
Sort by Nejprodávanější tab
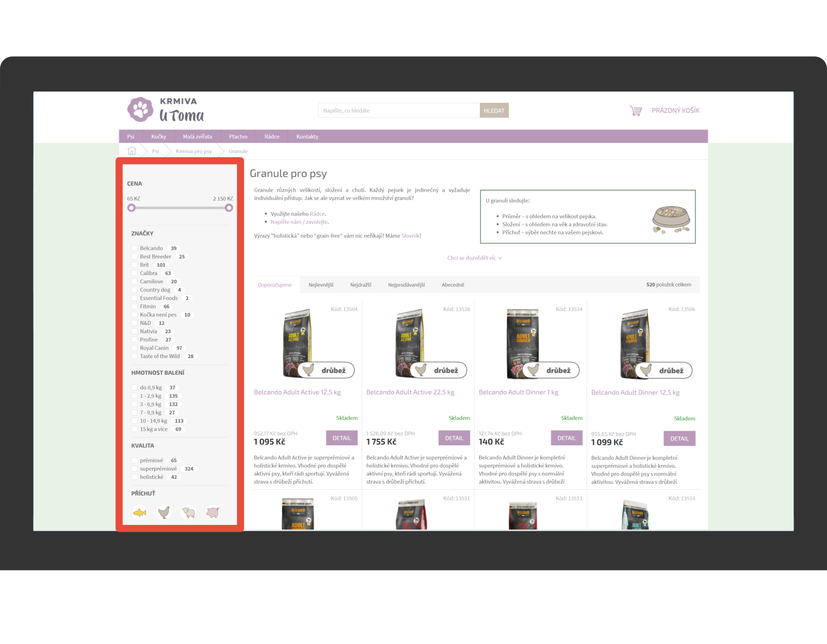406,285
